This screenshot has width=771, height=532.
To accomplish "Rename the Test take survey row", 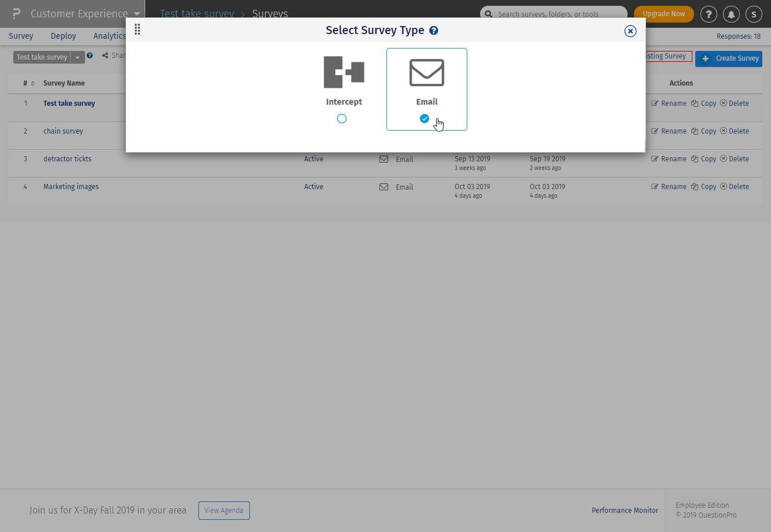I will [x=669, y=104].
